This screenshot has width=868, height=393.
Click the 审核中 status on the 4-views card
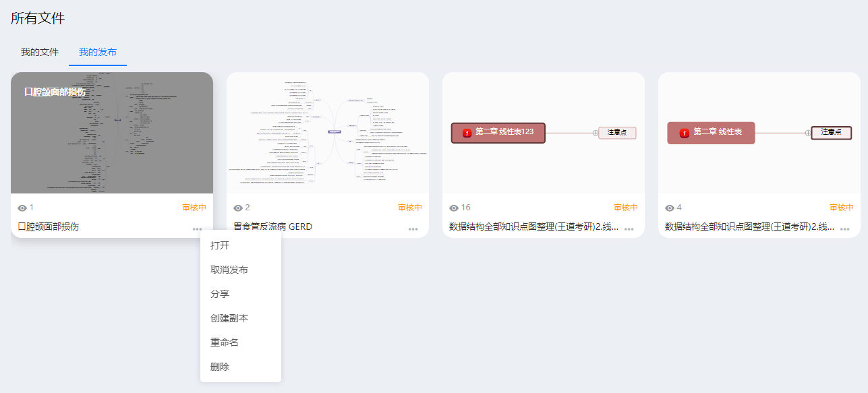coord(841,208)
